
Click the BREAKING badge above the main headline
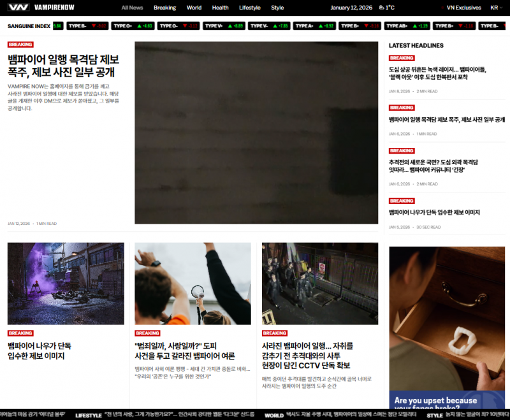pos(20,45)
